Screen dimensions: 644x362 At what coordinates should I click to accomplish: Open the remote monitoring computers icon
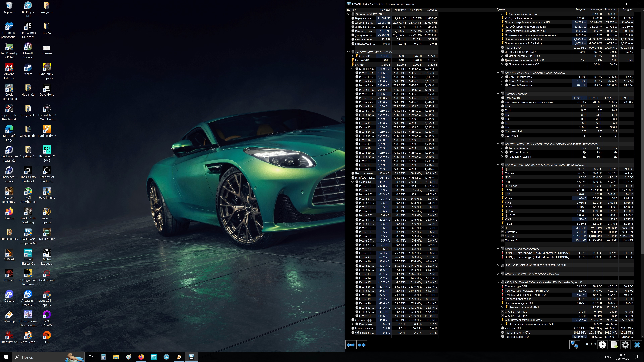(574, 345)
